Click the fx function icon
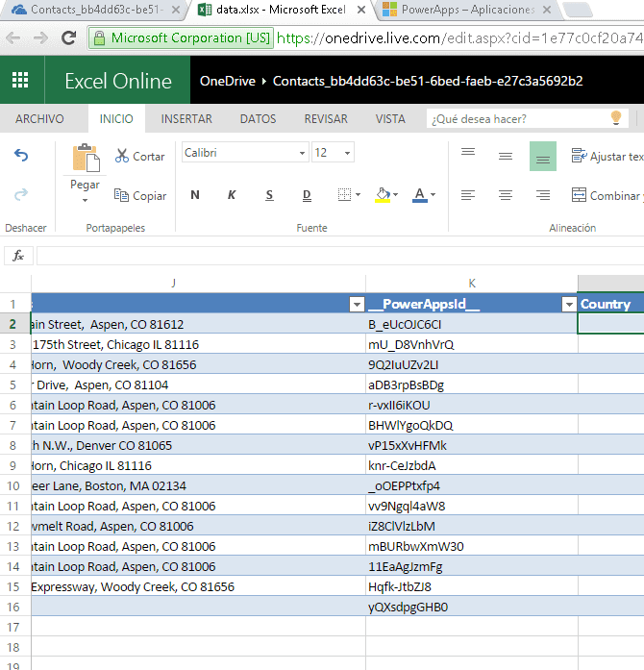Image resolution: width=644 pixels, height=670 pixels. click(18, 256)
